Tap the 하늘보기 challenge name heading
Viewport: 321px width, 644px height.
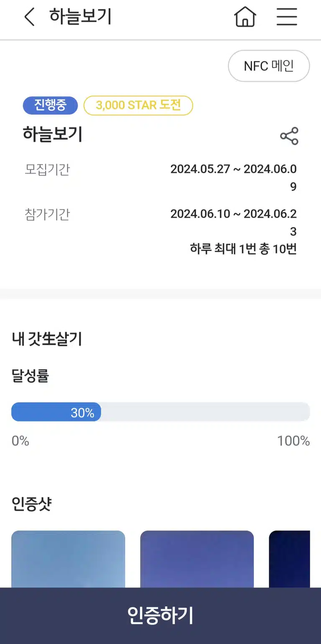[53, 134]
